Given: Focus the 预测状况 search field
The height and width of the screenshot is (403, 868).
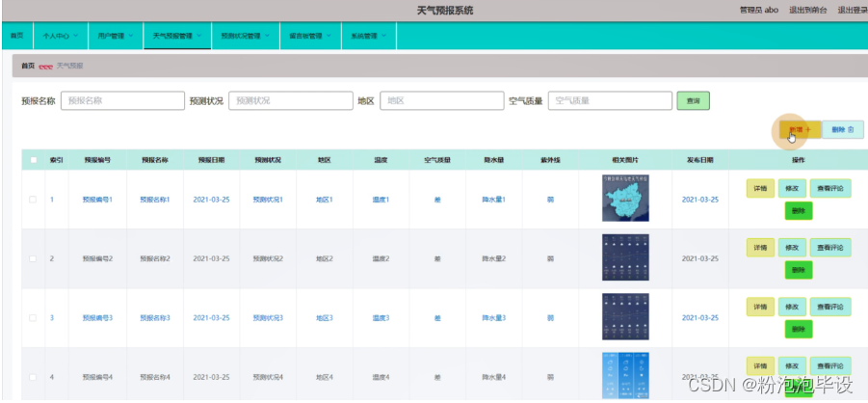Looking at the screenshot, I should [x=291, y=101].
